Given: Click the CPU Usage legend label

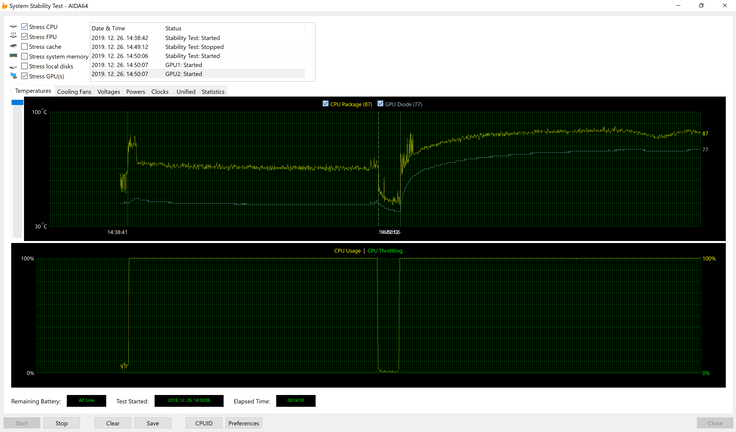Looking at the screenshot, I should [x=347, y=251].
